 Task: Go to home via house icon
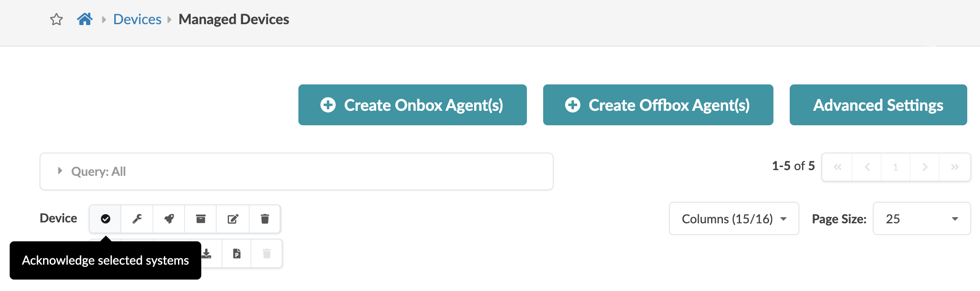[x=85, y=19]
